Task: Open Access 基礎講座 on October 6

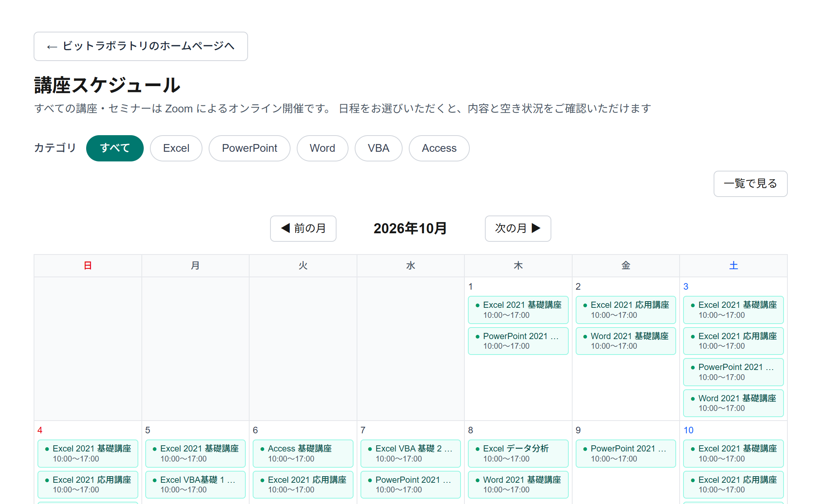Action: pos(303,453)
